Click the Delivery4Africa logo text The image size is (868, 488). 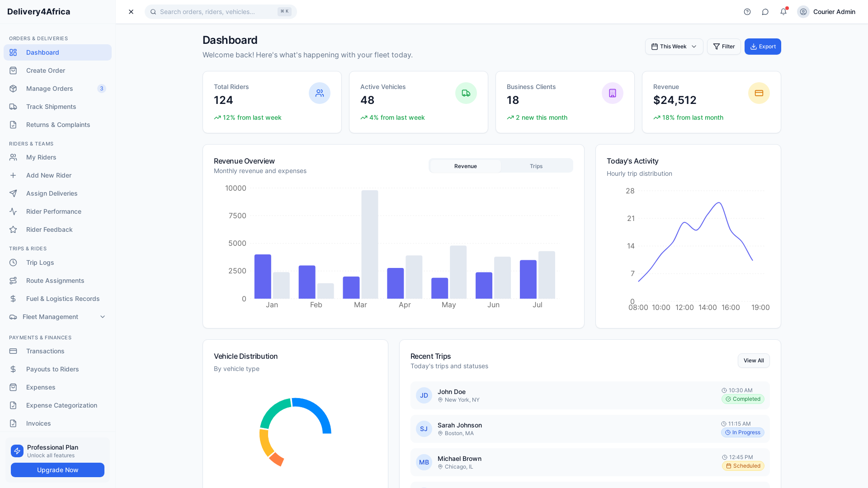(38, 12)
